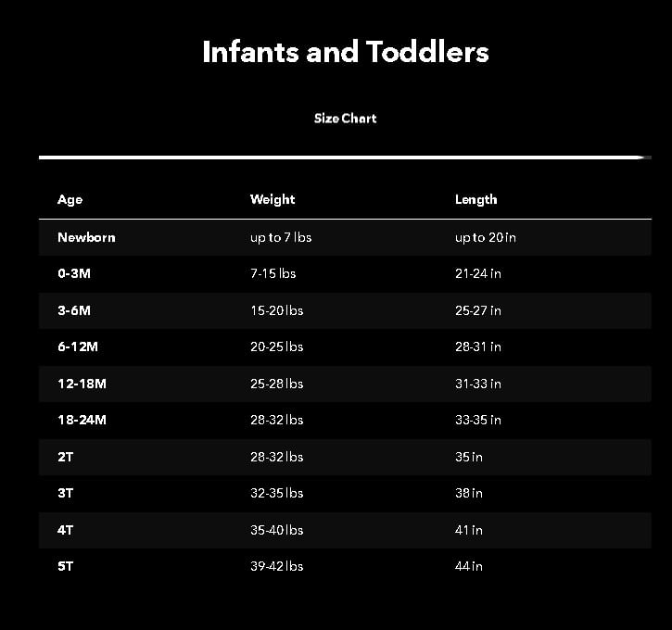Click the 5T size label
Image resolution: width=672 pixels, height=630 pixels.
[x=65, y=566]
